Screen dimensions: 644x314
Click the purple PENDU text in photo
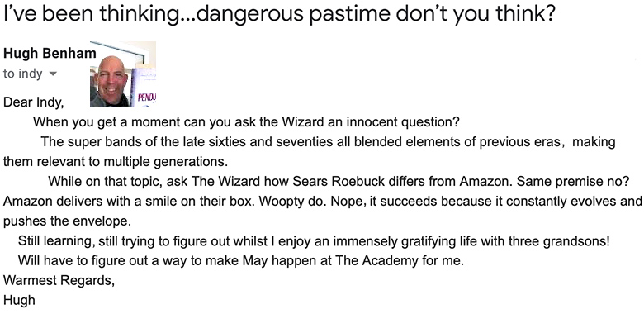pyautogui.click(x=148, y=98)
